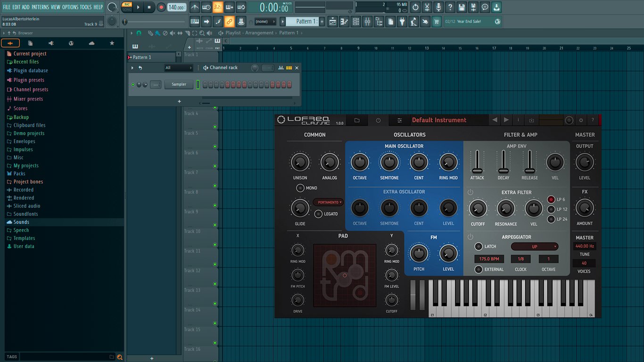Click the stop button in transport
Viewport: 644px width, 362px height.
click(149, 7)
